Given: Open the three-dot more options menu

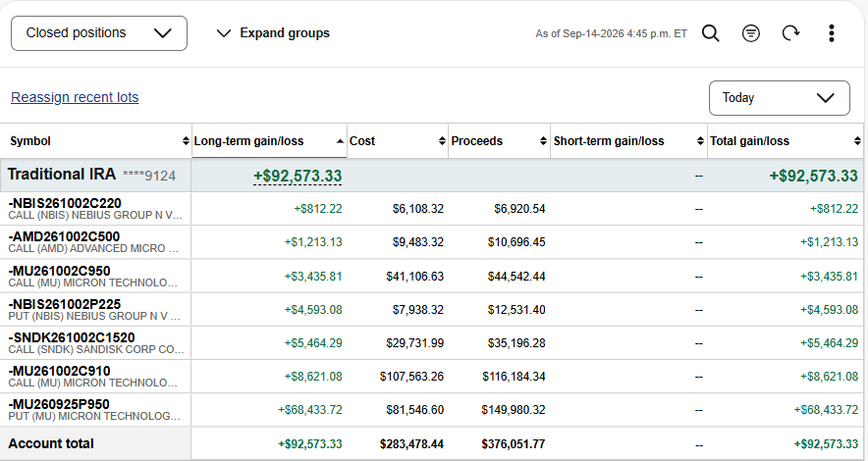Looking at the screenshot, I should pos(831,33).
